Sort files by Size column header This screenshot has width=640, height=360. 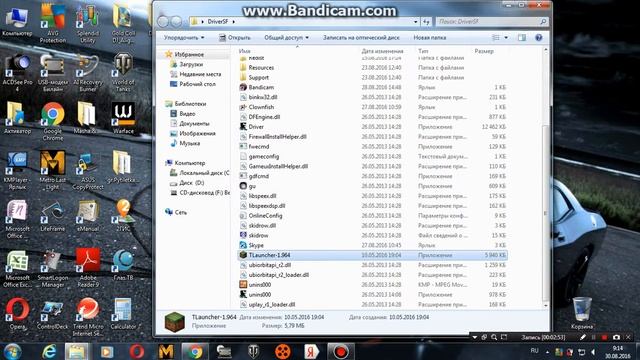click(484, 51)
